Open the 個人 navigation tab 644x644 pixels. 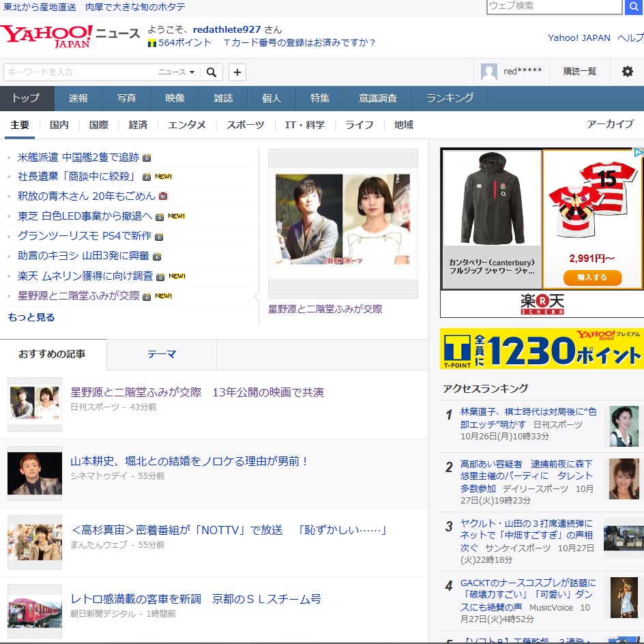[272, 98]
